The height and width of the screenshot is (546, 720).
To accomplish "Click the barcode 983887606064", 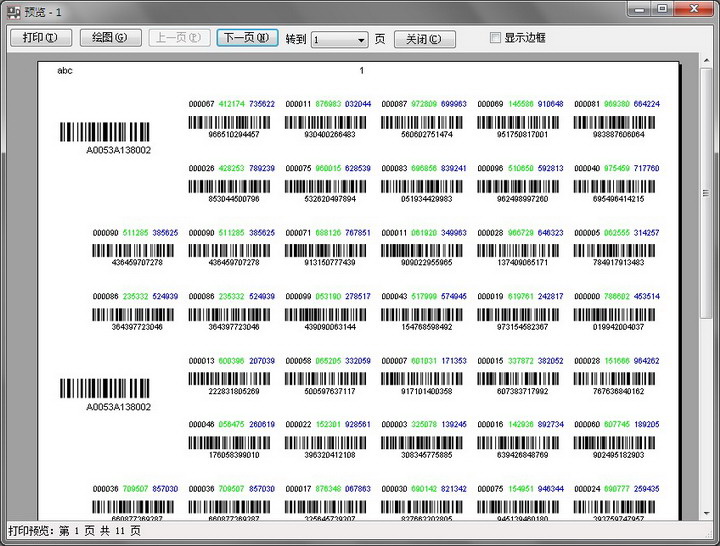I will 614,122.
